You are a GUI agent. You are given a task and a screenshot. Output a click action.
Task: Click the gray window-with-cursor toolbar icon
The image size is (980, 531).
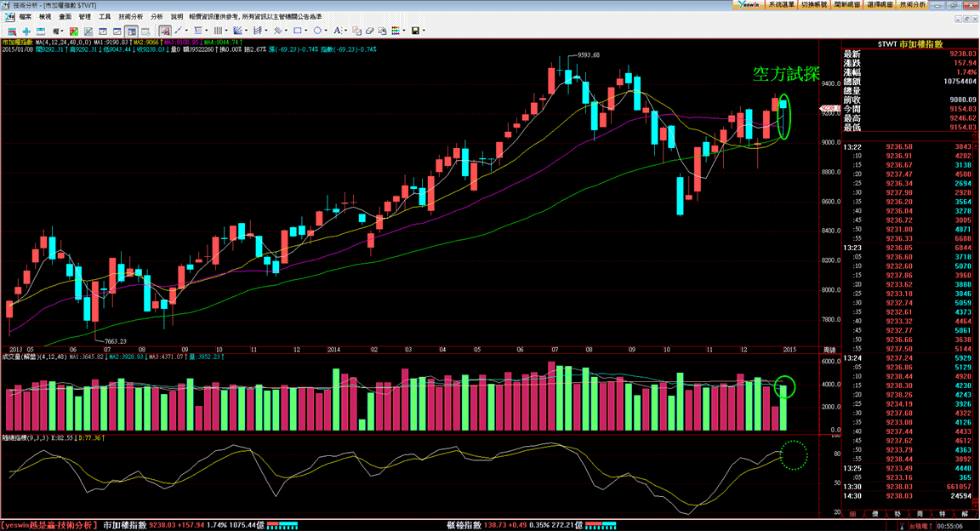(x=145, y=31)
